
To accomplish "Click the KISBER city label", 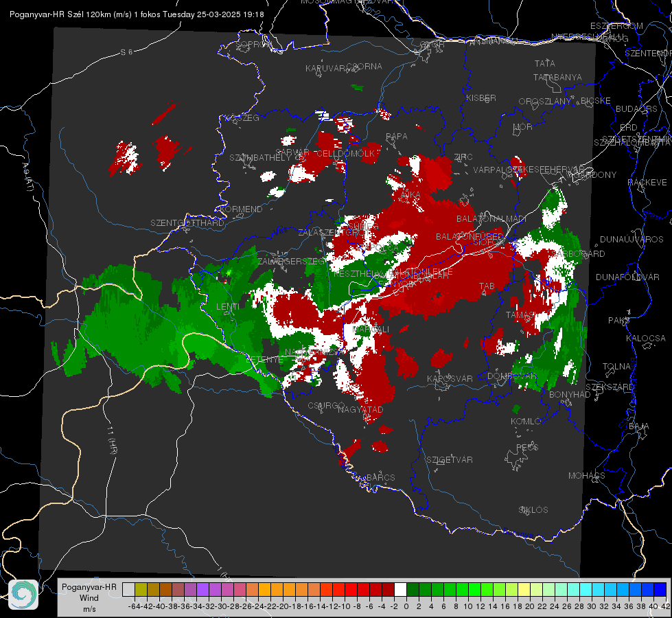I will 481,98.
